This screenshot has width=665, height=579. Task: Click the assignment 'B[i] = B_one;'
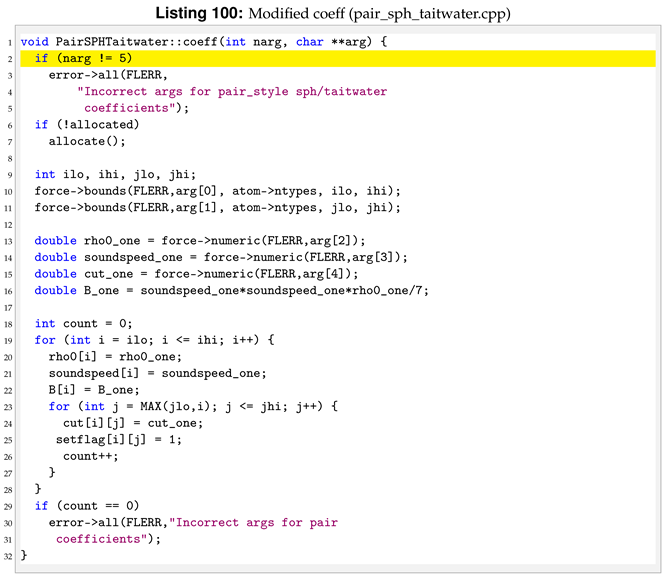(94, 390)
